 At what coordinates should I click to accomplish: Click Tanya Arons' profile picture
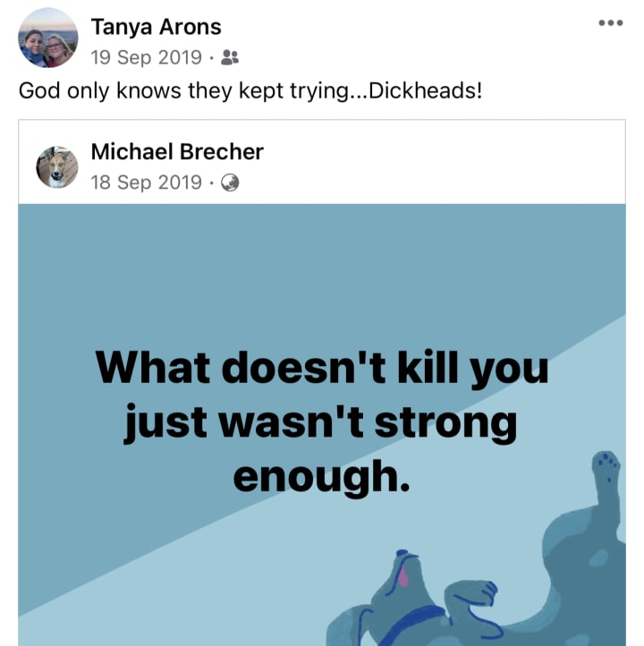[47, 38]
